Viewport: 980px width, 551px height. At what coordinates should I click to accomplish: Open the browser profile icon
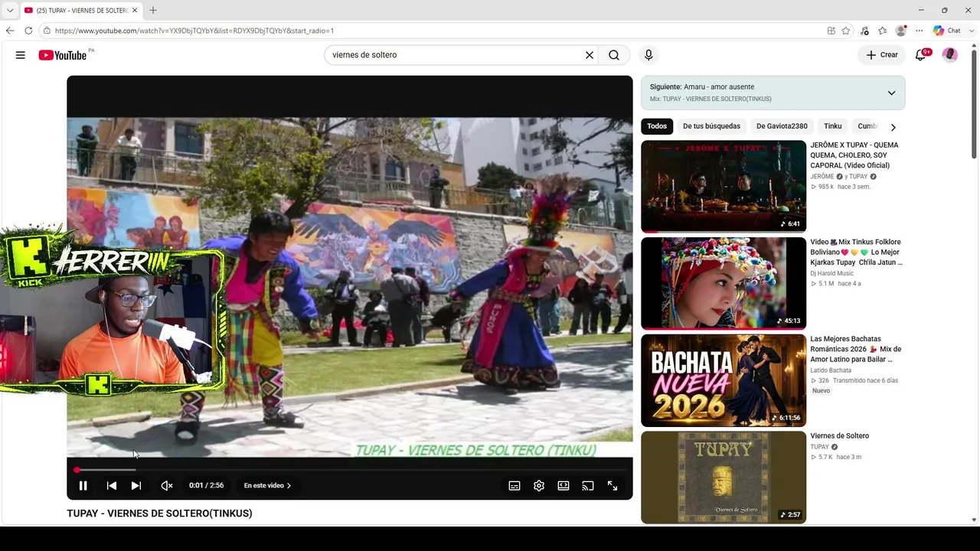[901, 31]
